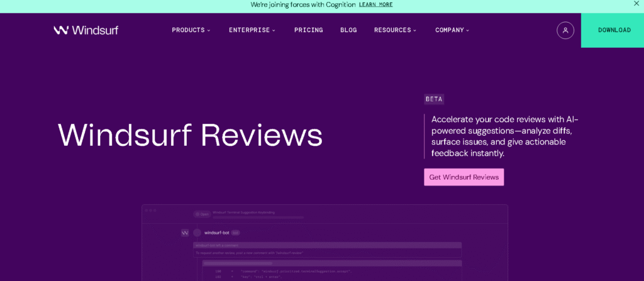Open the user account profile icon
Viewport: 644px width, 281px height.
point(565,30)
